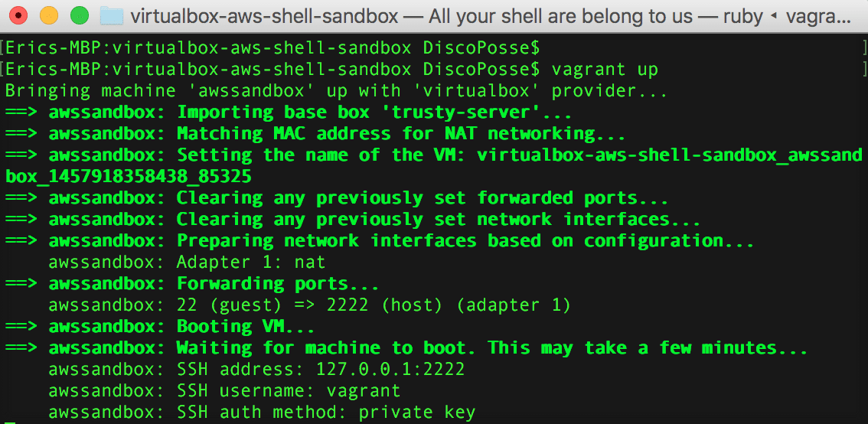The width and height of the screenshot is (868, 424).
Task: Click the folder icon in the title bar
Action: pyautogui.click(x=113, y=15)
